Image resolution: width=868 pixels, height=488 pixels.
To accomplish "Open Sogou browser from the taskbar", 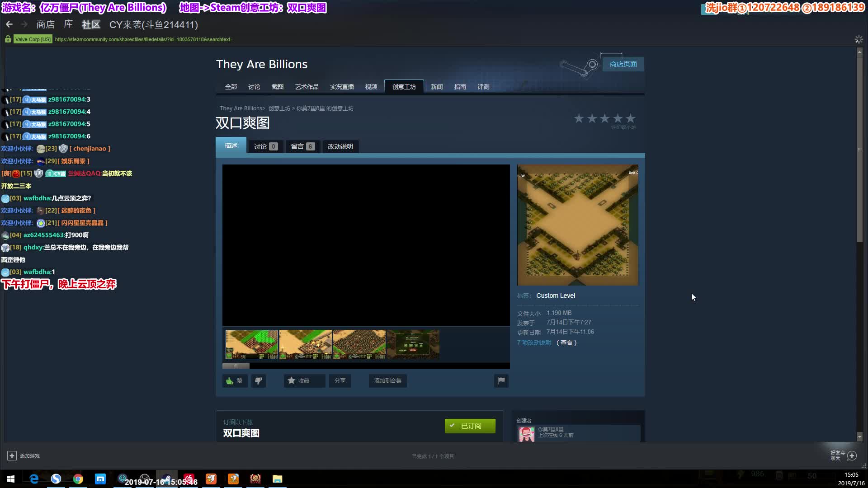I will click(56, 479).
